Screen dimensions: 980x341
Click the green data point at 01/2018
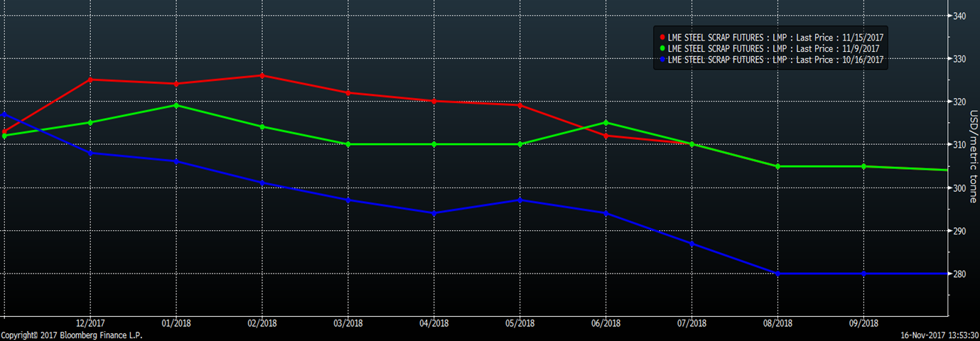pyautogui.click(x=176, y=105)
